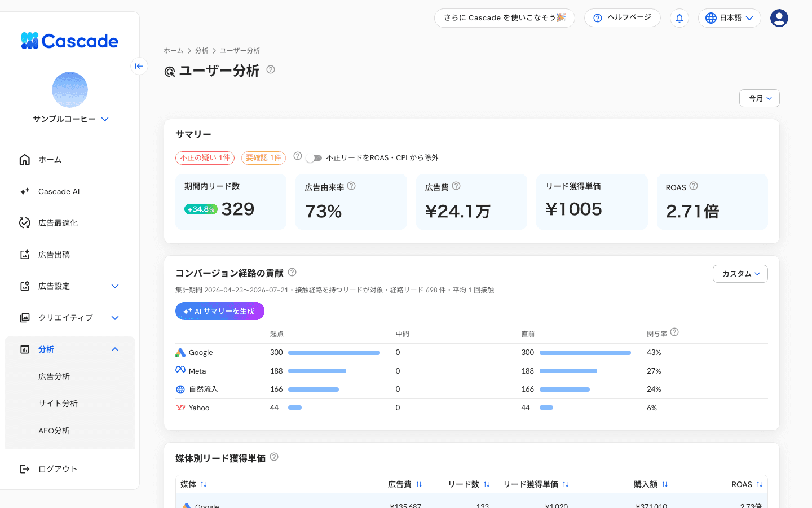The width and height of the screenshot is (812, 508).
Task: Sort by 購入額 column arrows
Action: coord(665,484)
